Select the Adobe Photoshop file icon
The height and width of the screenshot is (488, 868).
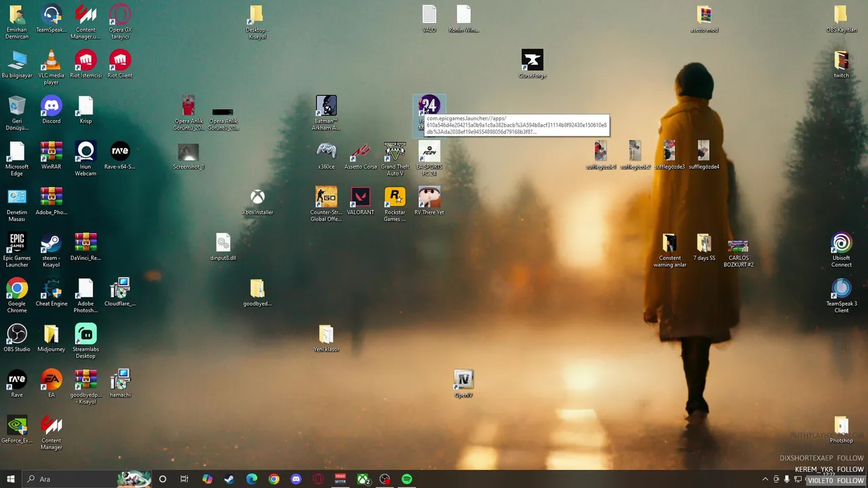click(x=85, y=296)
